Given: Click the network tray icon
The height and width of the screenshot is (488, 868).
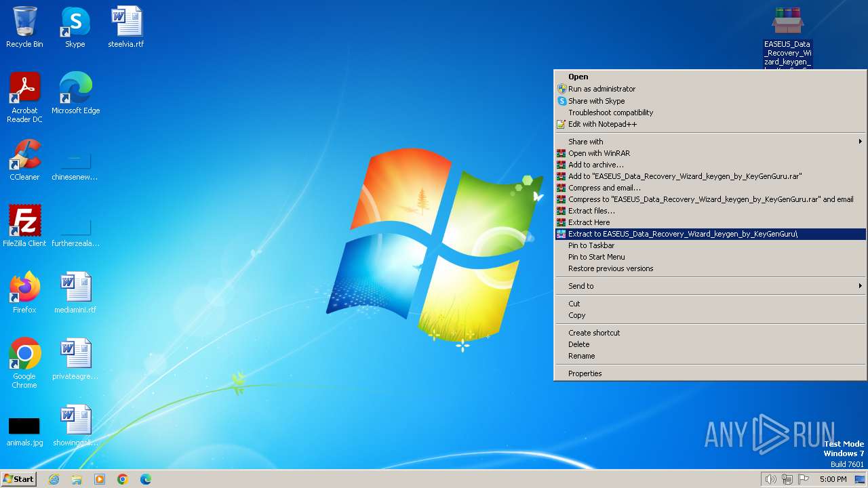Looking at the screenshot, I should 787,479.
